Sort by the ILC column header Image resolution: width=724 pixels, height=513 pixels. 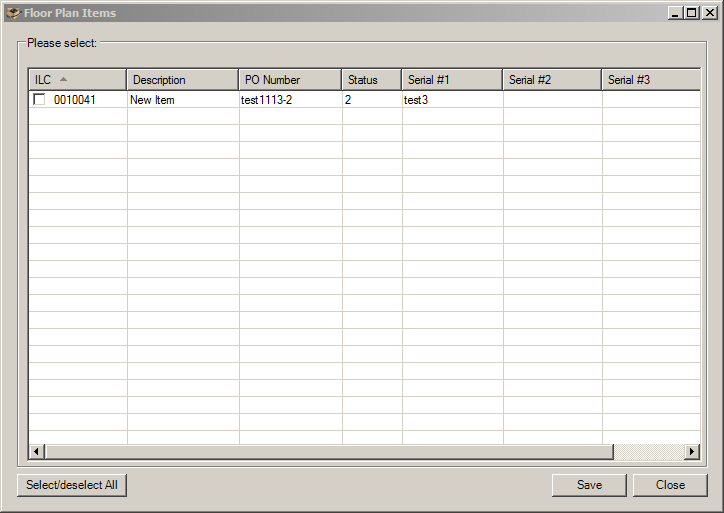coord(42,80)
